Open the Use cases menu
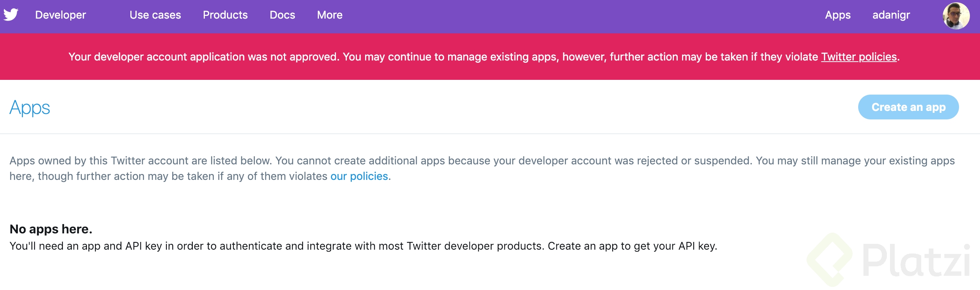Screen dimensions: 980x290 (x=155, y=15)
